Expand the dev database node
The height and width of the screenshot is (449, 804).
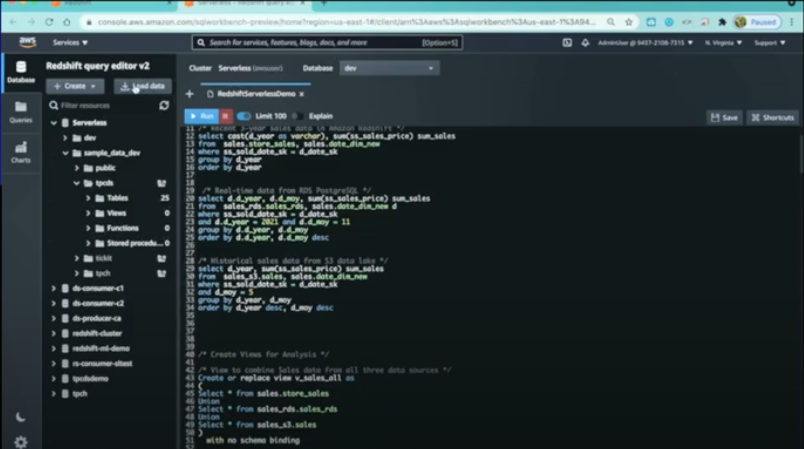[65, 138]
